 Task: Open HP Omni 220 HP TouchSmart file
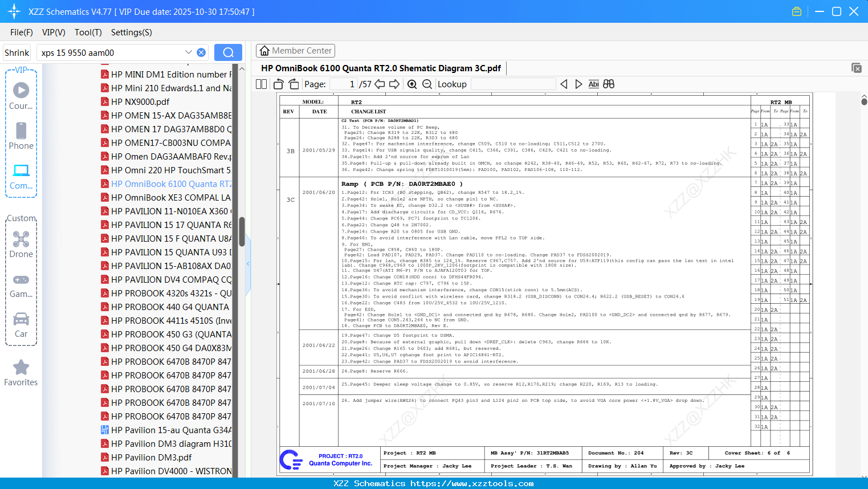pyautogui.click(x=166, y=170)
